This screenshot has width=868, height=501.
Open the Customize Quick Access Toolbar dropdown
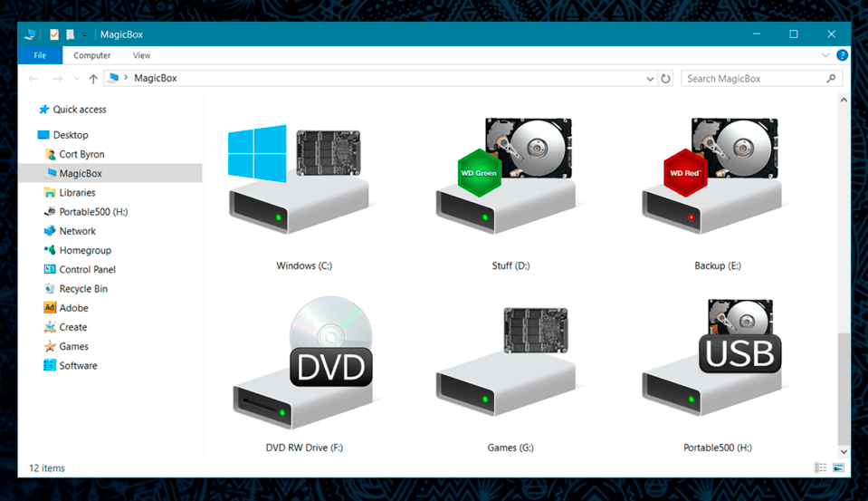tap(85, 35)
